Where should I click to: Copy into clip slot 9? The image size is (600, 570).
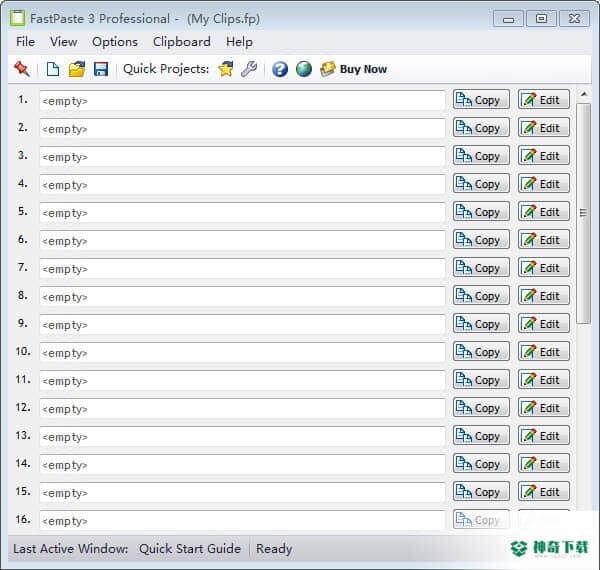(481, 323)
